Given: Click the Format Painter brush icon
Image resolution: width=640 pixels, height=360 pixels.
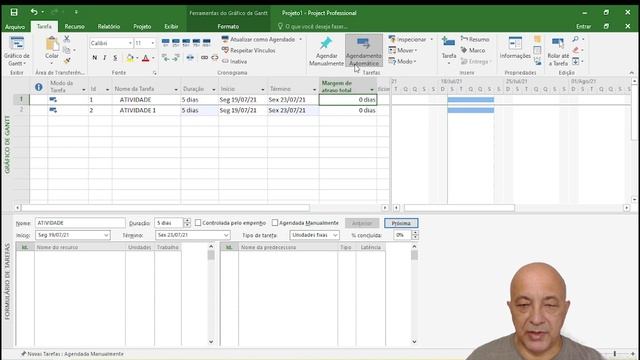Looking at the screenshot, I should click(67, 60).
